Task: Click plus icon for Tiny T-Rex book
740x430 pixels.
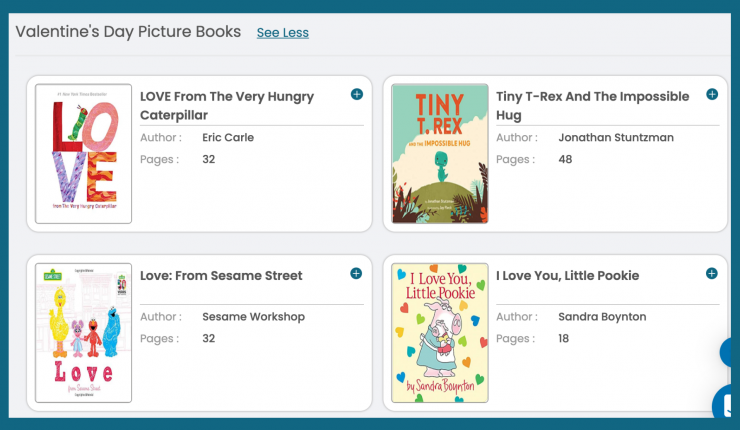Action: click(x=712, y=94)
